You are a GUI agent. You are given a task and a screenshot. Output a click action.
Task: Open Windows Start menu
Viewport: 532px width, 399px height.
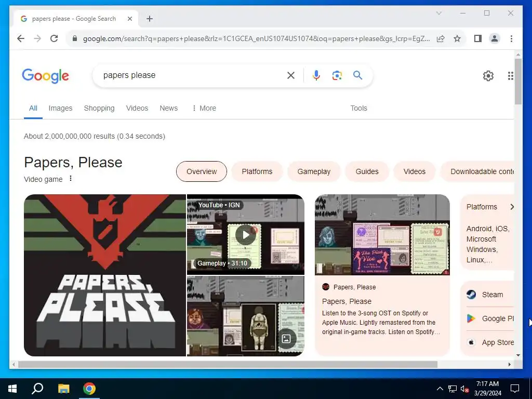pyautogui.click(x=12, y=389)
